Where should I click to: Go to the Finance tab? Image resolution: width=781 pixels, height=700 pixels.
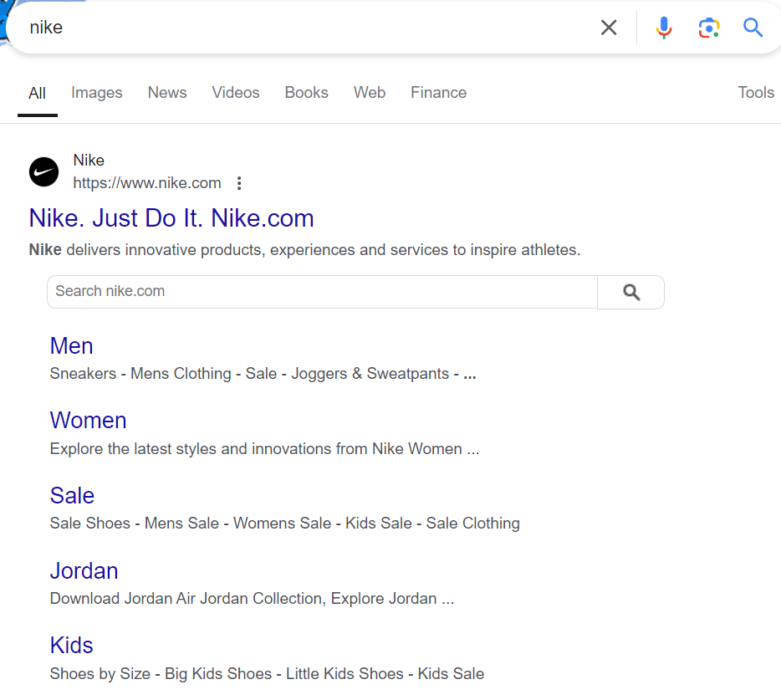(x=438, y=93)
